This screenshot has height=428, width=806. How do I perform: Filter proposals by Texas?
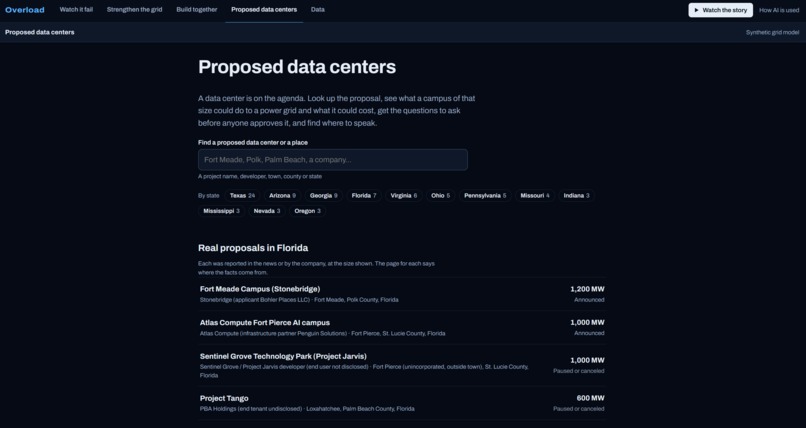(x=242, y=196)
